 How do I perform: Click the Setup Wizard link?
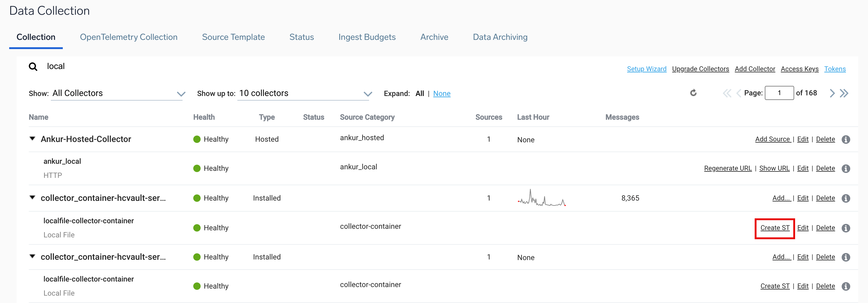(646, 69)
